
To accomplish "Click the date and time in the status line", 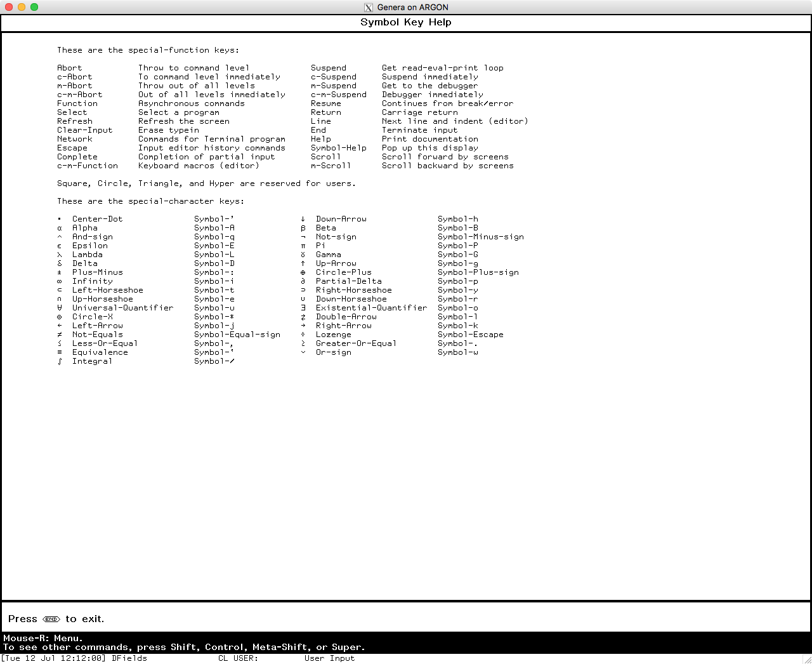I will point(55,658).
